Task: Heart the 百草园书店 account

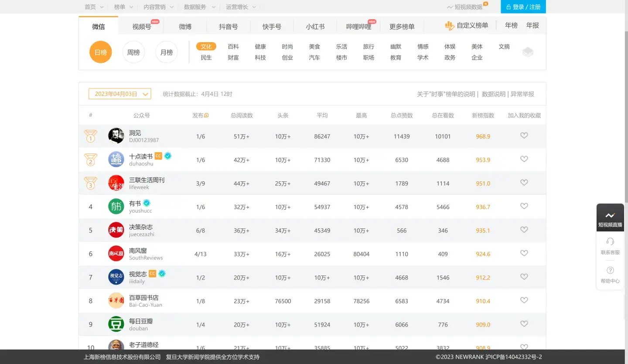Action: tap(524, 300)
